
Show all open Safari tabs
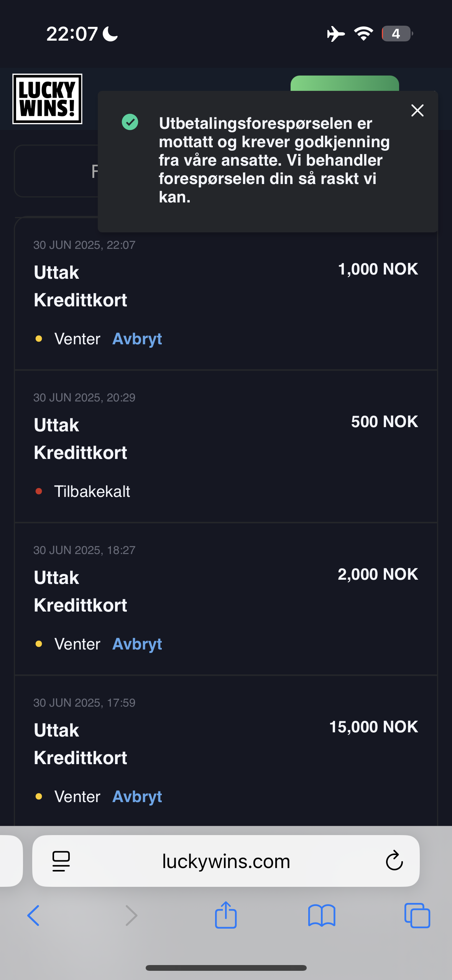(417, 916)
